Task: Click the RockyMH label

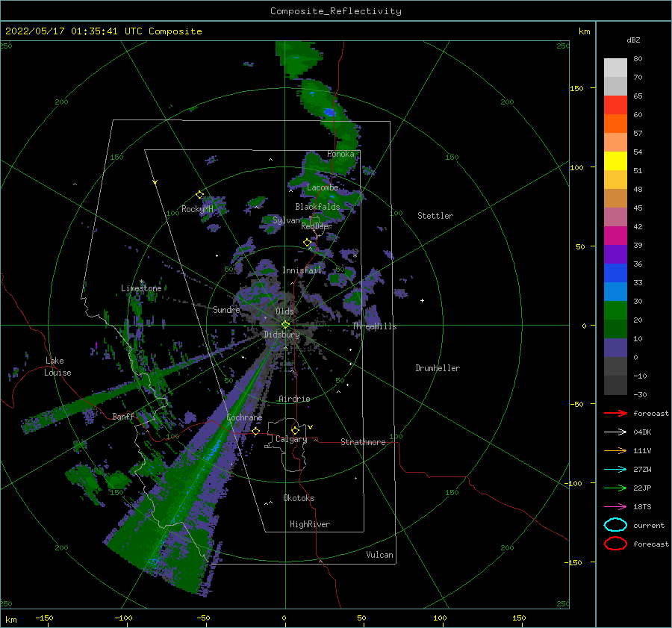Action: point(197,209)
